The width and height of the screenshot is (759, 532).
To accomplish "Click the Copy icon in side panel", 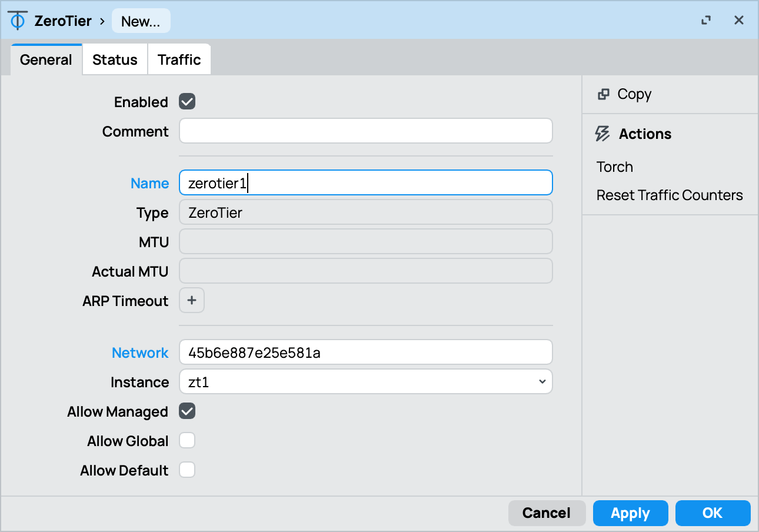I will click(x=603, y=94).
